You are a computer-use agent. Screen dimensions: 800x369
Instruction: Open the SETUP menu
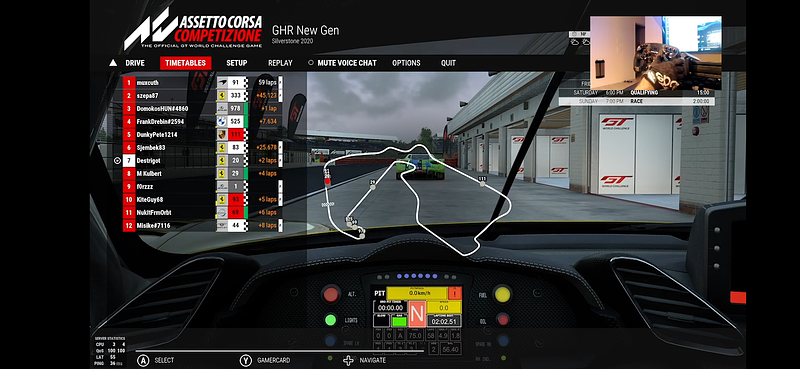237,63
